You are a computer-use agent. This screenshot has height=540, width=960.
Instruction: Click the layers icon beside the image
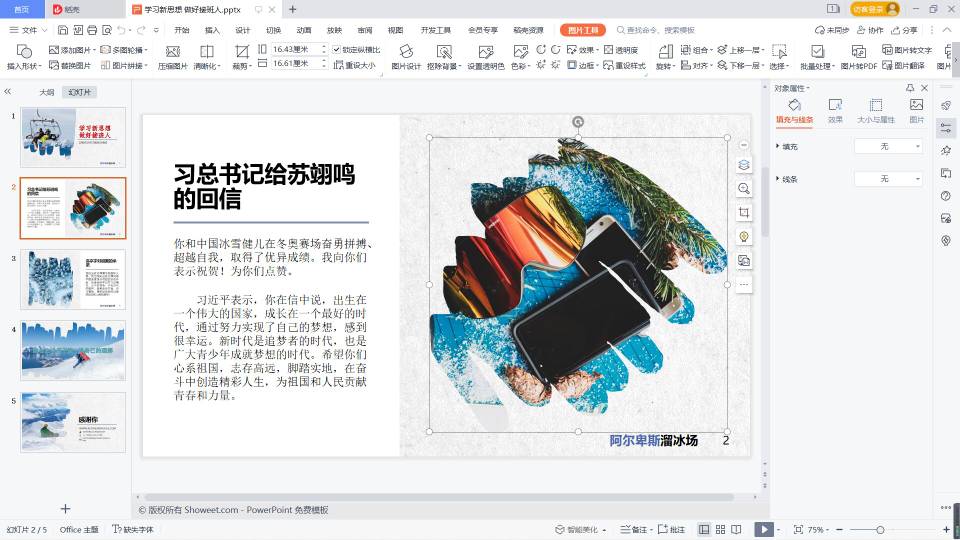[x=744, y=165]
